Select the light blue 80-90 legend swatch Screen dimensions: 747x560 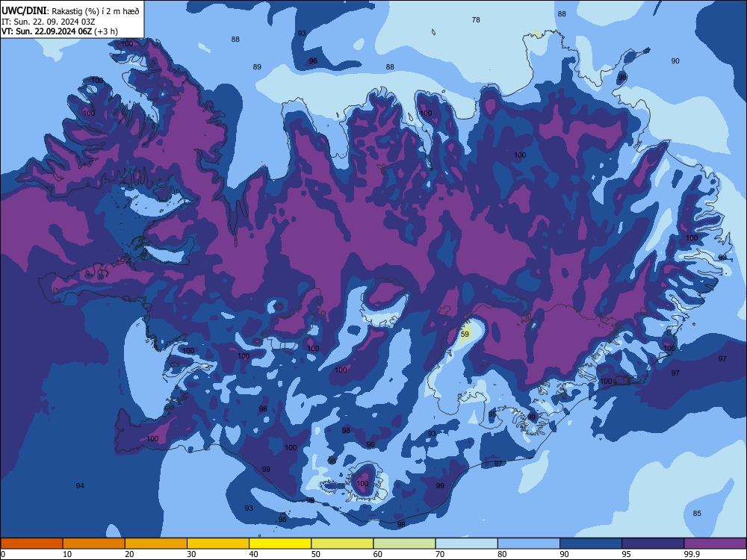(529, 544)
